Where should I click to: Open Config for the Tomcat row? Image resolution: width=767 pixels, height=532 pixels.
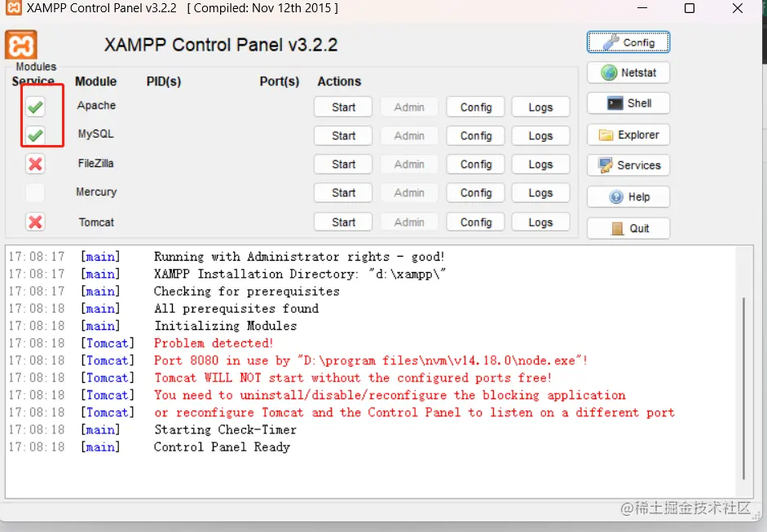point(475,222)
